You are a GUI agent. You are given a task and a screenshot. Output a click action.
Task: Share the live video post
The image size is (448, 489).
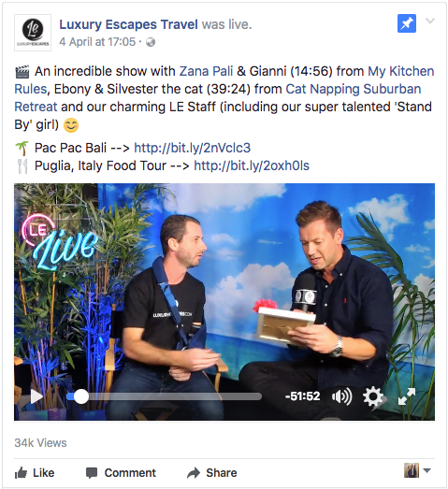(212, 473)
